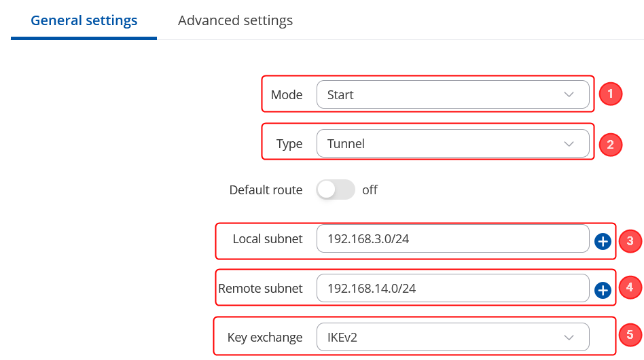The image size is (644, 360).
Task: Click the red number 4 badge
Action: coord(630,287)
